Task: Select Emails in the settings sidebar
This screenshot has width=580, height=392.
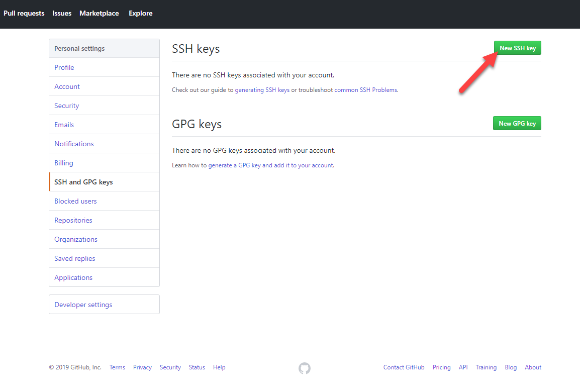Action: 105,125
